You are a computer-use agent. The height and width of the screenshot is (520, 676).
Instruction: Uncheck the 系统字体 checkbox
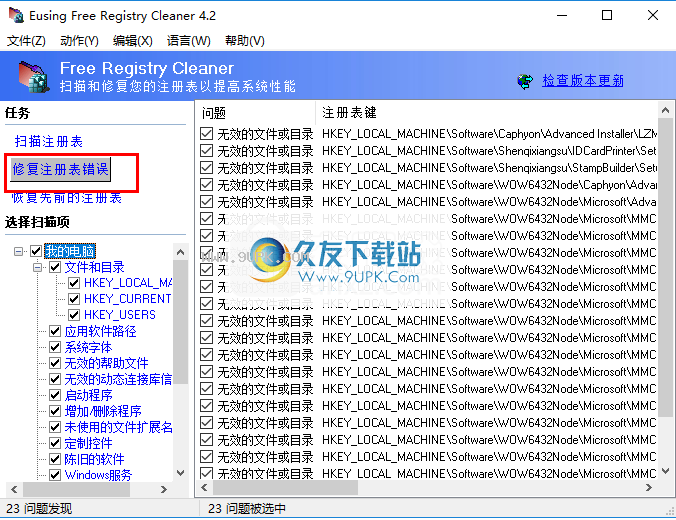pos(55,347)
